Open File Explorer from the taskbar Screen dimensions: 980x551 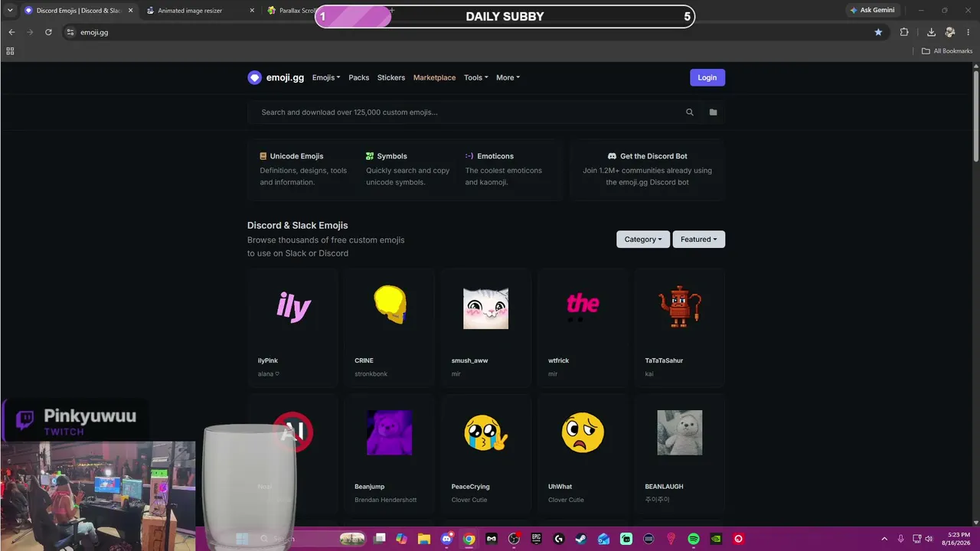[x=424, y=539]
